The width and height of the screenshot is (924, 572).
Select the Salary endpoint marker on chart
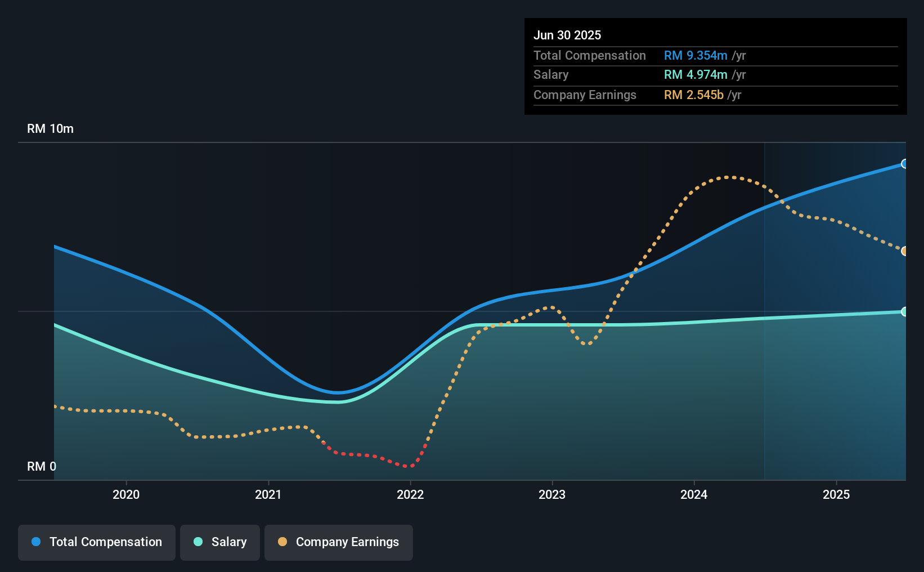click(x=904, y=311)
